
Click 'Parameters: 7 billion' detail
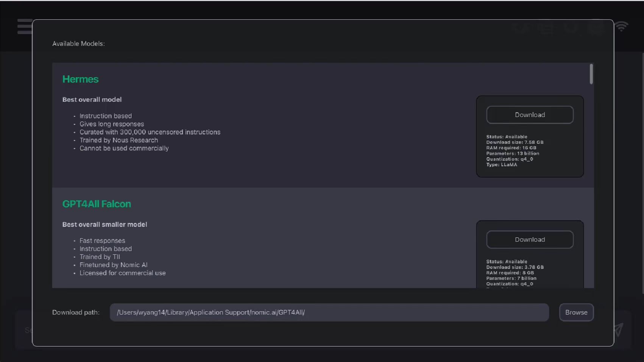tap(511, 278)
